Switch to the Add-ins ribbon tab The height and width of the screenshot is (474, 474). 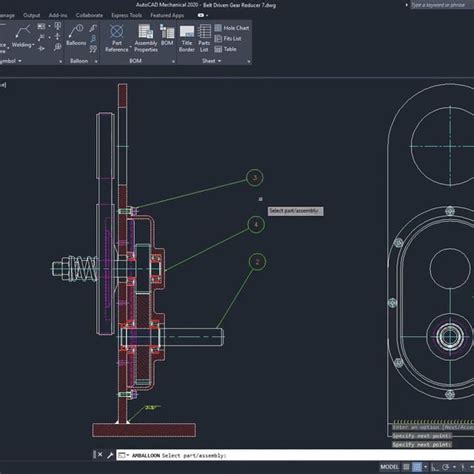tap(58, 15)
